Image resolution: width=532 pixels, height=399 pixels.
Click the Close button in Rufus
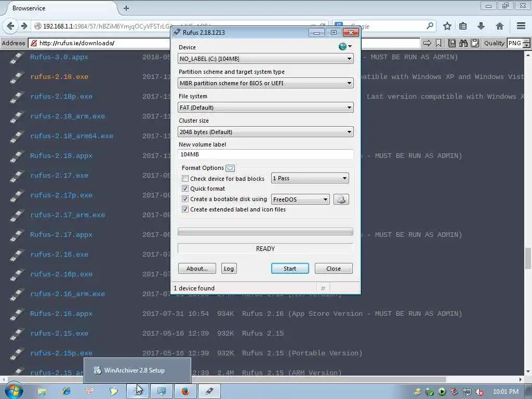pos(334,269)
